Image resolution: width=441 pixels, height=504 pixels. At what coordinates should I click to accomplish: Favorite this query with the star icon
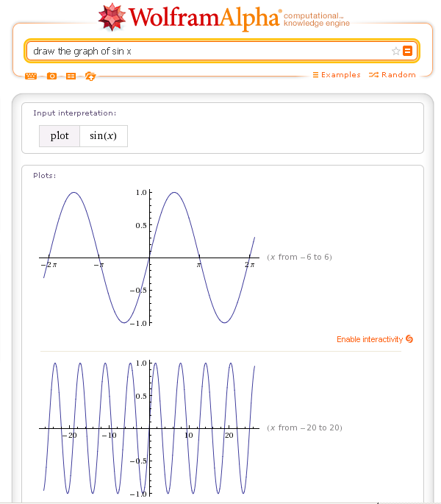pyautogui.click(x=395, y=51)
